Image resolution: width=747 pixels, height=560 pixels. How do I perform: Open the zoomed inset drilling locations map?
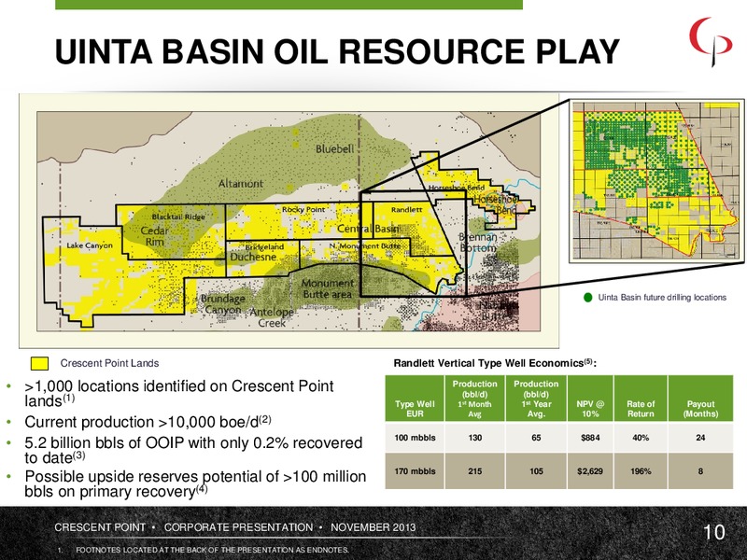(x=656, y=181)
